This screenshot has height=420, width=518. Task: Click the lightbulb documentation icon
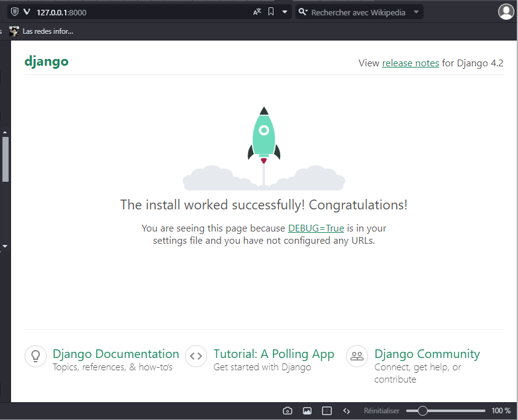click(x=36, y=356)
